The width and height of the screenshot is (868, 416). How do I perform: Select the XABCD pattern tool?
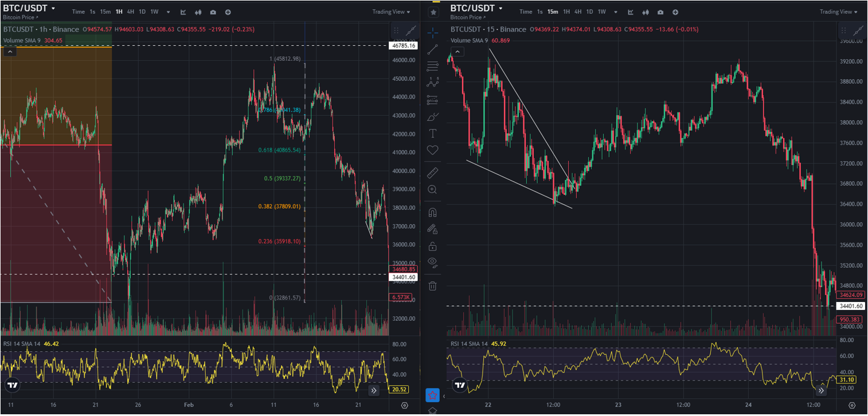pos(433,83)
